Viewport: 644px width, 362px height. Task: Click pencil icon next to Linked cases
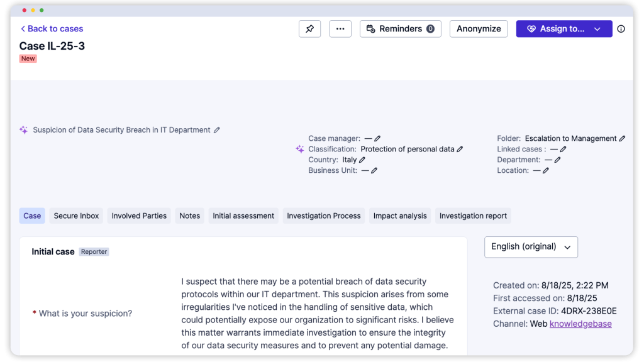[x=563, y=150]
